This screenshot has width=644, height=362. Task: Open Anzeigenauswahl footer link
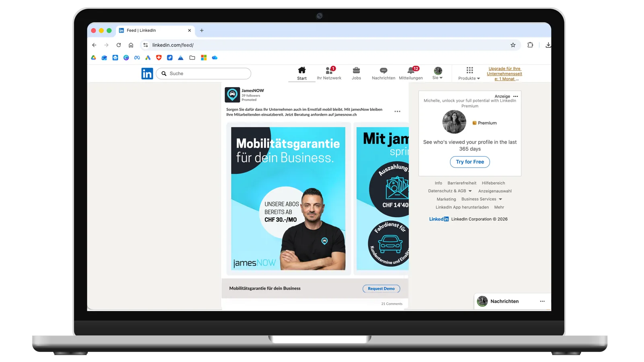point(495,191)
